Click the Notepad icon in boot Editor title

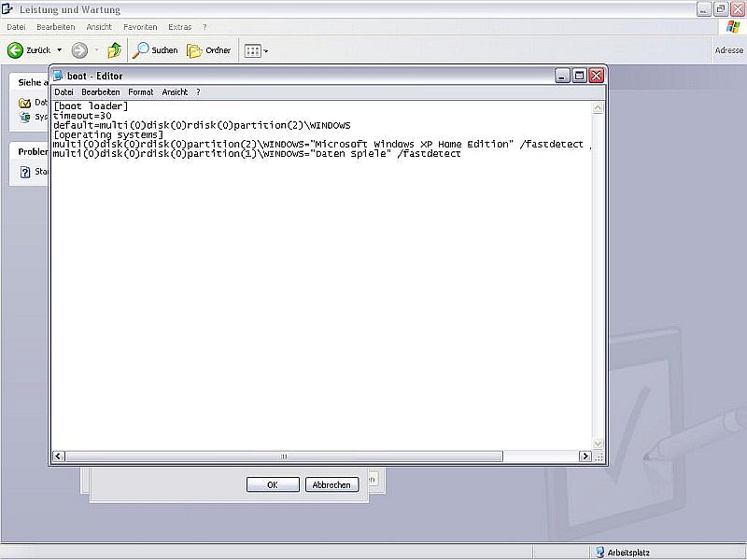58,76
